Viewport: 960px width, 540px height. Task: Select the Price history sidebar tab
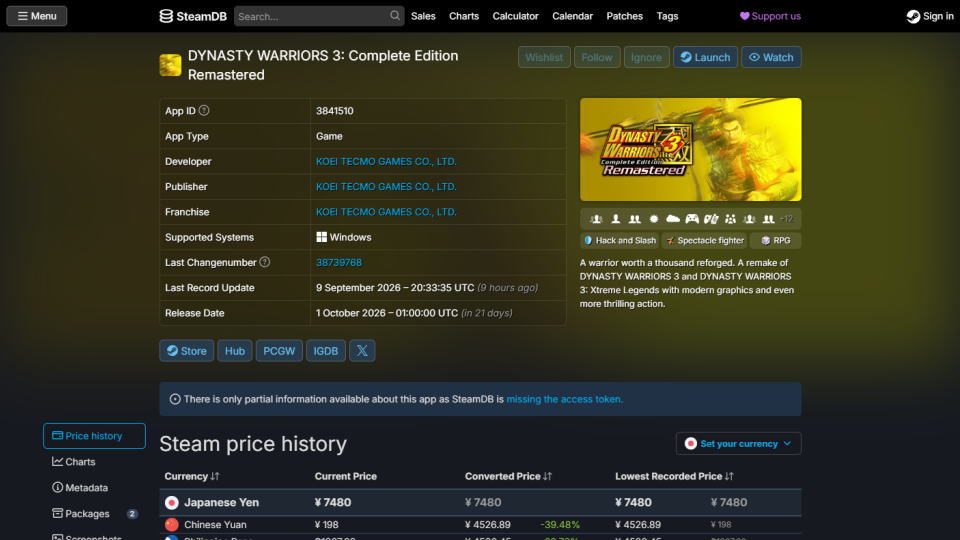pyautogui.click(x=94, y=436)
